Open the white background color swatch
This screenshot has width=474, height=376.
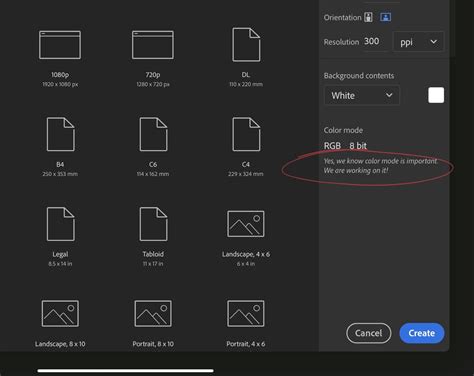436,95
